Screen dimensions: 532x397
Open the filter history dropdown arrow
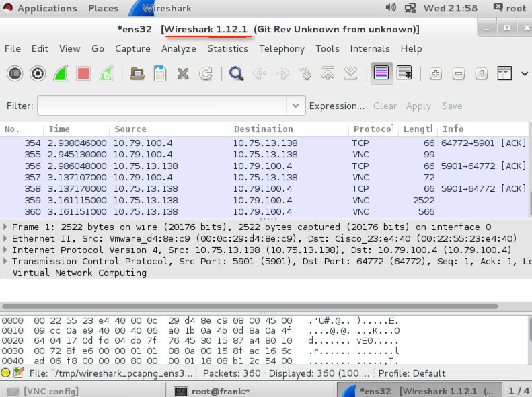(x=295, y=106)
